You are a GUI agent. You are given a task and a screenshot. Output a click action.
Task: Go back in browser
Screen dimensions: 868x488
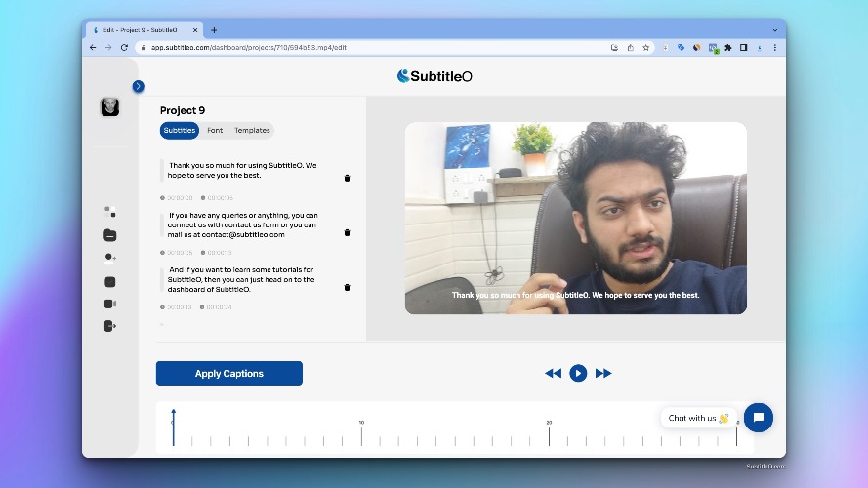click(93, 48)
